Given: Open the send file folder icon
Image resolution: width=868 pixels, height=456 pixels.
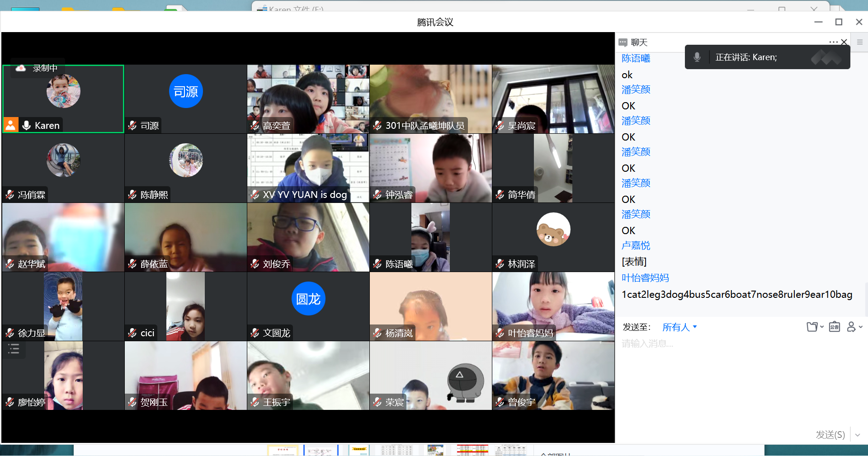Looking at the screenshot, I should click(x=812, y=327).
